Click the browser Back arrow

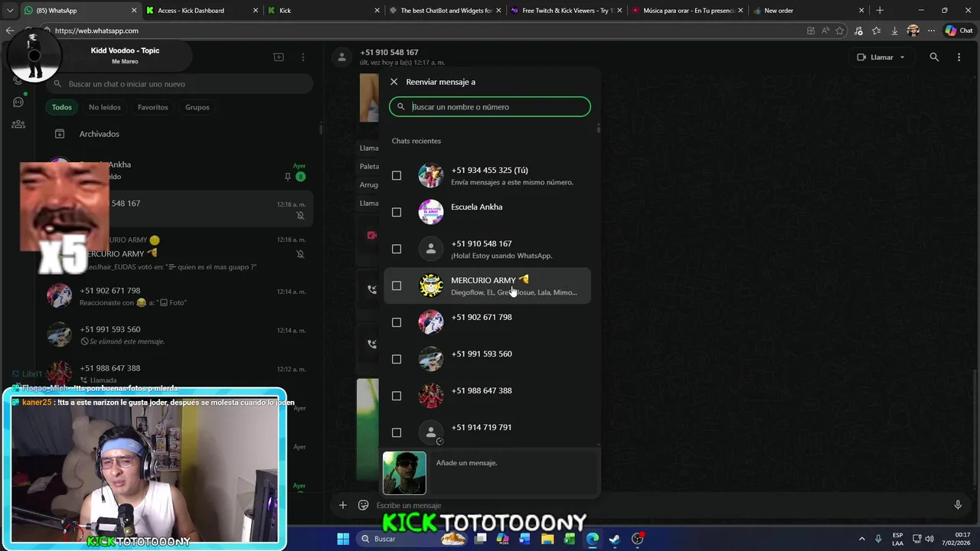pos(10,31)
